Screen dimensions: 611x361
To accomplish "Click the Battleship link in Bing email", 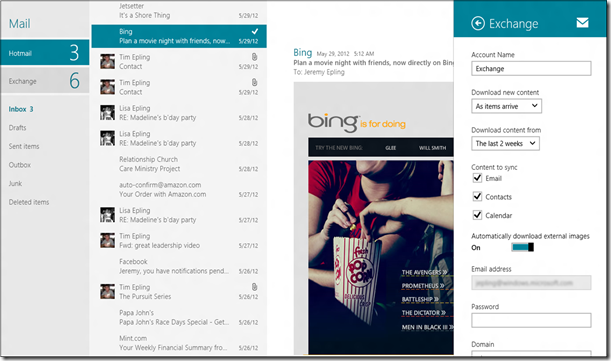I will 420,299.
